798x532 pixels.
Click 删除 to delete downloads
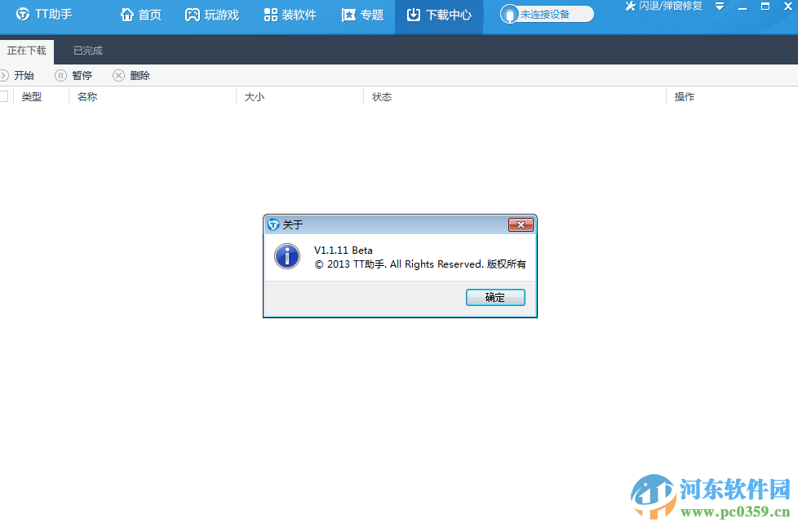[x=132, y=75]
